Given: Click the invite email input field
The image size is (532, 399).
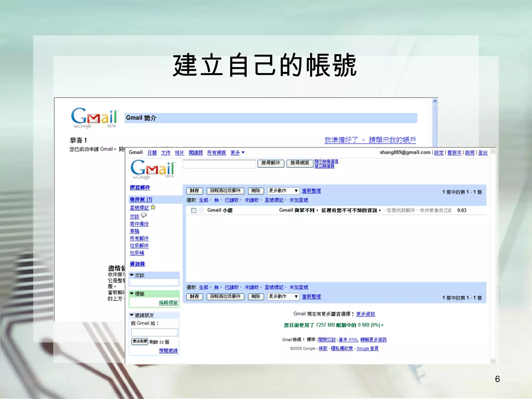Looking at the screenshot, I should [x=154, y=332].
